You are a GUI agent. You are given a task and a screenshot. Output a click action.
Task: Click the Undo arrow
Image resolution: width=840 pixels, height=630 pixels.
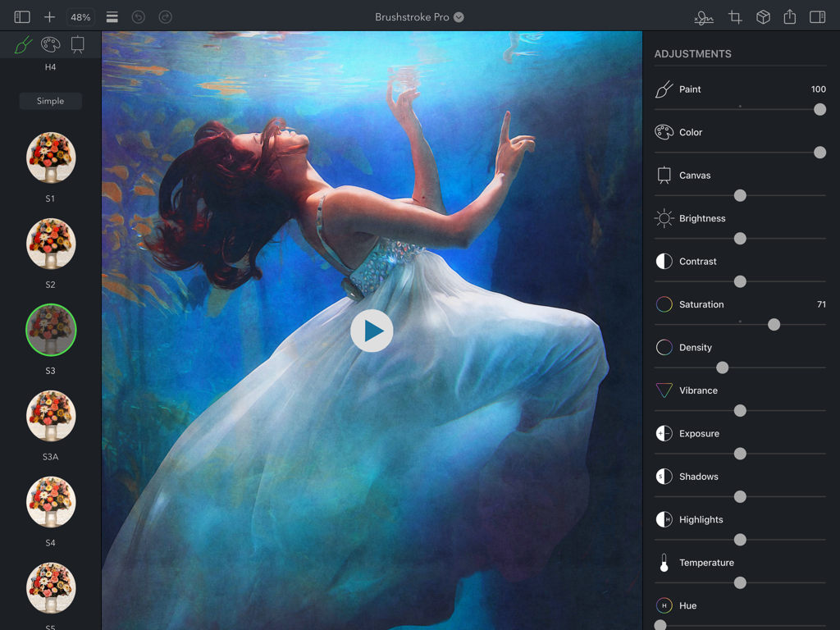click(139, 16)
